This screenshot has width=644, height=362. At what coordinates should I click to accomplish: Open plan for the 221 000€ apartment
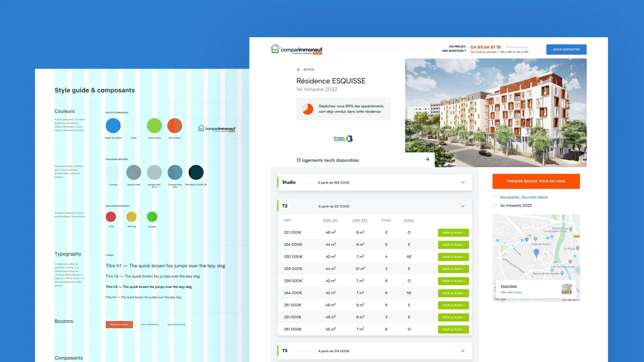[x=453, y=233]
